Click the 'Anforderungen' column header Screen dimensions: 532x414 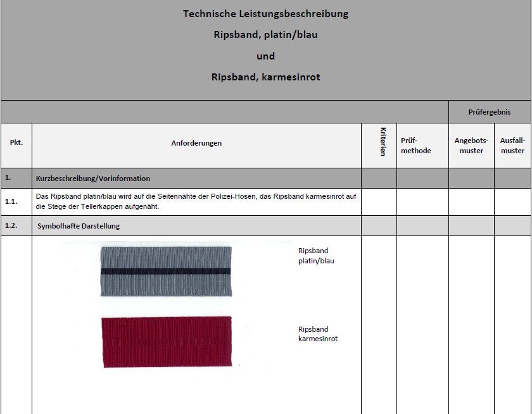pos(196,143)
